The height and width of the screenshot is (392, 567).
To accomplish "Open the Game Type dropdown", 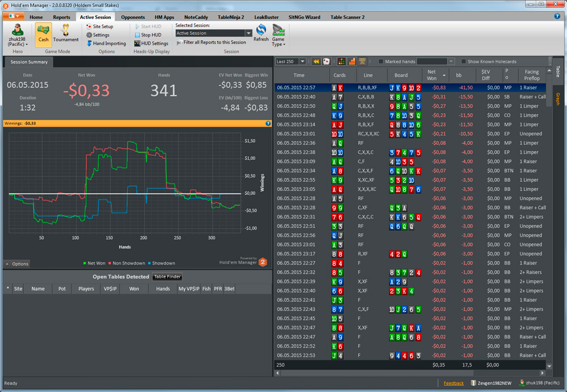I will pyautogui.click(x=278, y=35).
